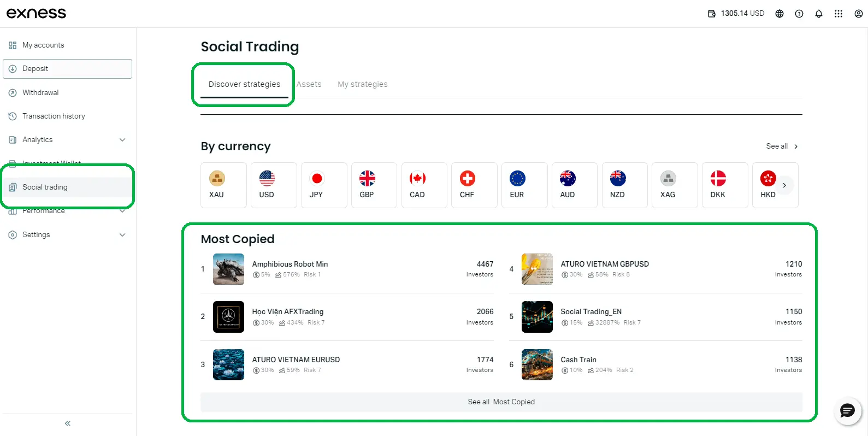Collapse the sidebar with double-chevron icon
868x436 pixels.
point(68,423)
